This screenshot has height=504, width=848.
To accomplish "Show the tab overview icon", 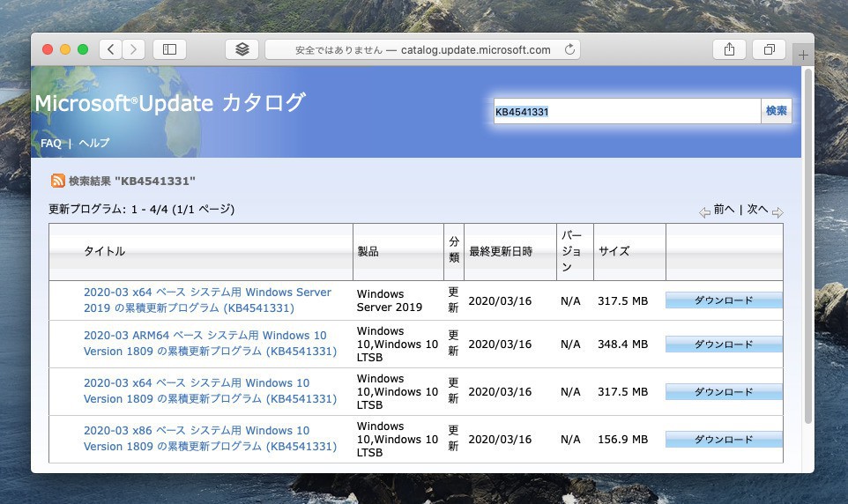I will point(770,49).
